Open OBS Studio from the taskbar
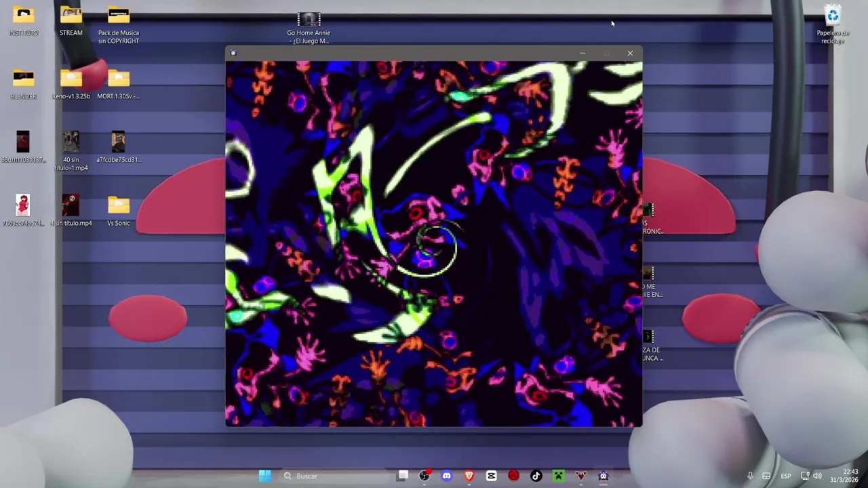The image size is (868, 488). coord(425,476)
